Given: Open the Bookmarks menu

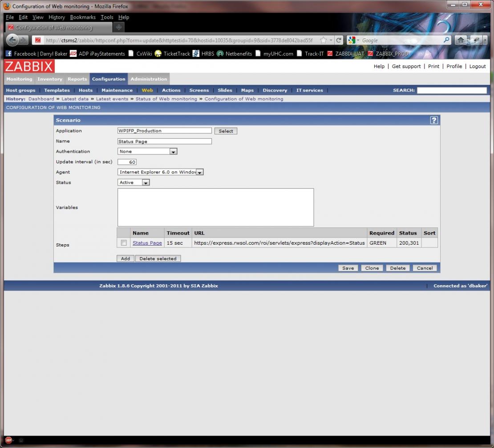Looking at the screenshot, I should point(82,17).
